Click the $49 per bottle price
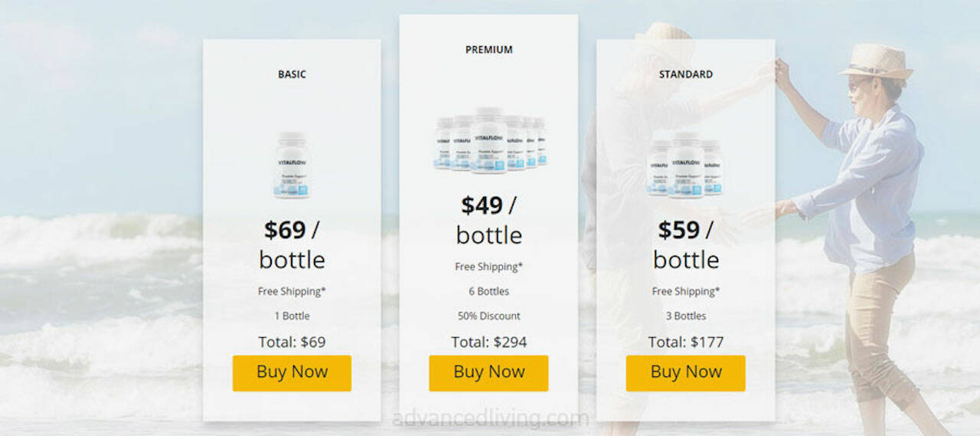This screenshot has height=436, width=980. click(x=489, y=220)
